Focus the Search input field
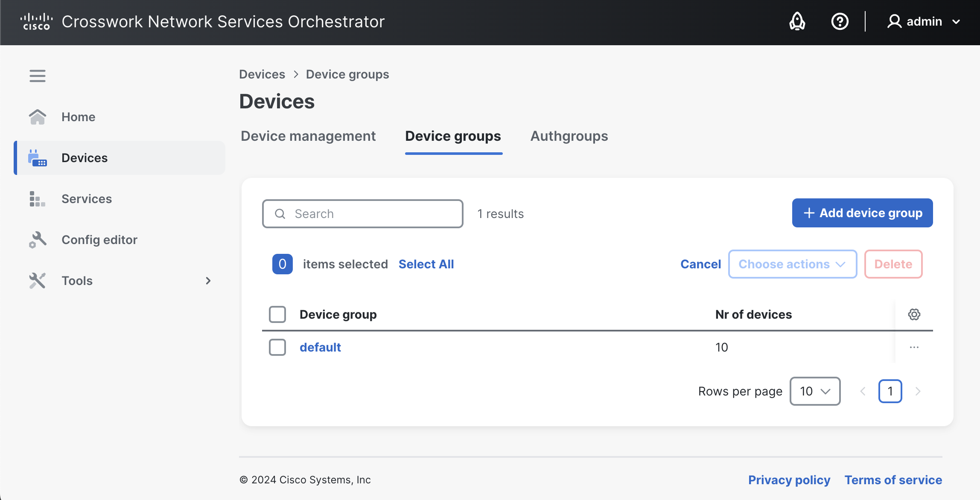Image resolution: width=980 pixels, height=500 pixels. coord(362,214)
